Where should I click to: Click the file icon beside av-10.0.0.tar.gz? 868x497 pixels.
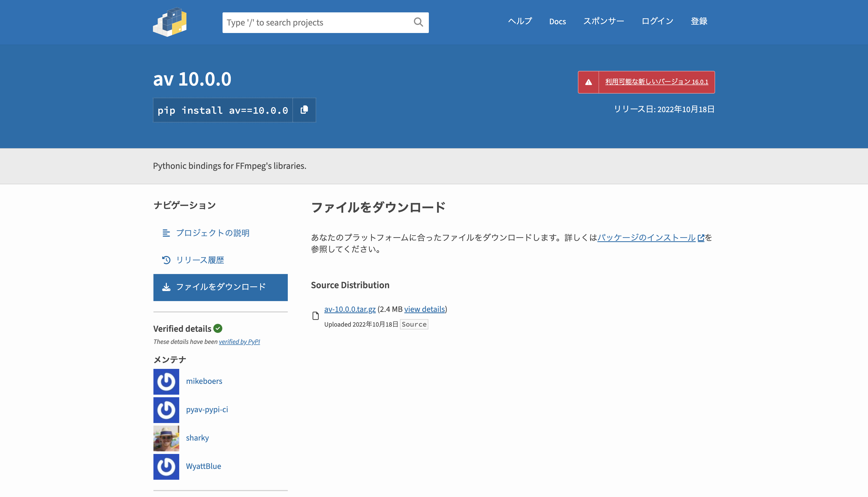tap(316, 316)
